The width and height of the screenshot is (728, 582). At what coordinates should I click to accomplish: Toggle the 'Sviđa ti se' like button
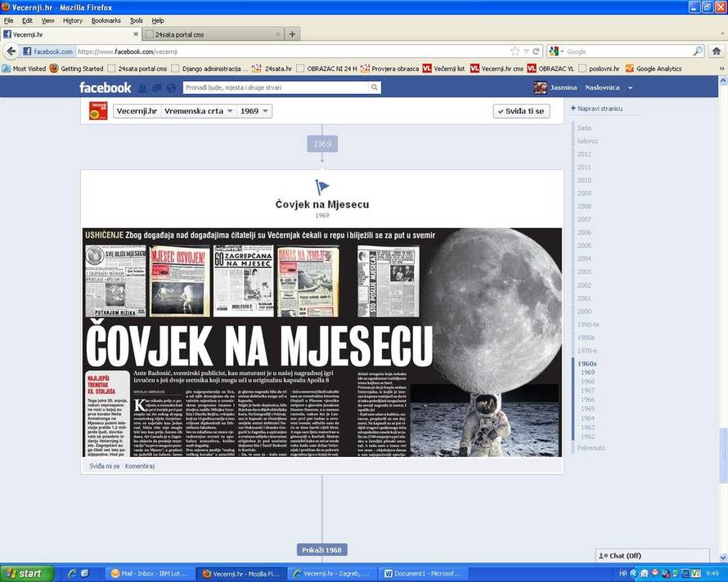(x=521, y=111)
